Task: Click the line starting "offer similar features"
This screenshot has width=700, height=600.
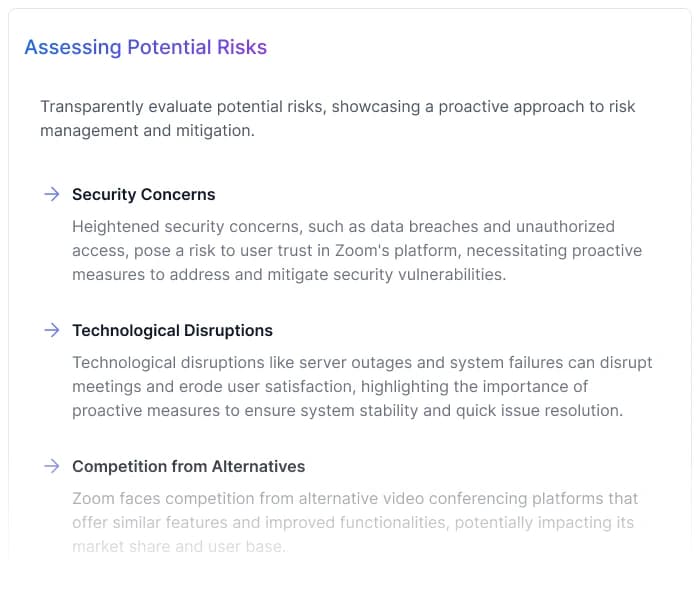Action: click(x=352, y=522)
